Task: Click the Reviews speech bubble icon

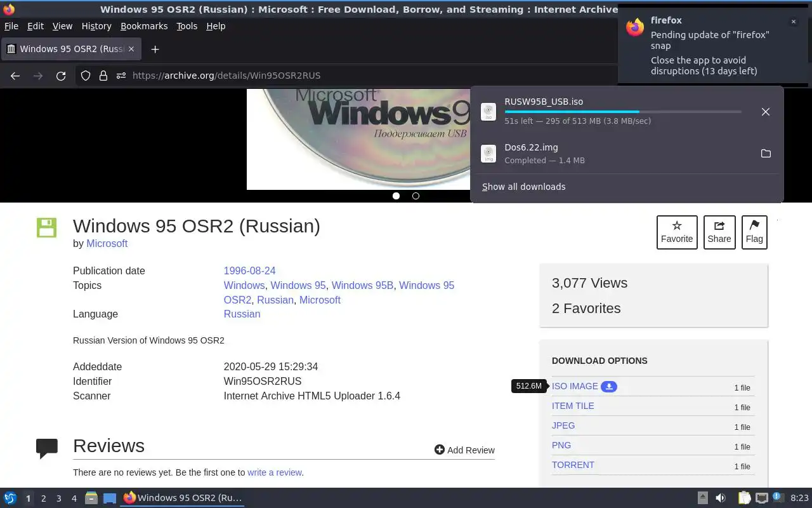Action: tap(47, 448)
